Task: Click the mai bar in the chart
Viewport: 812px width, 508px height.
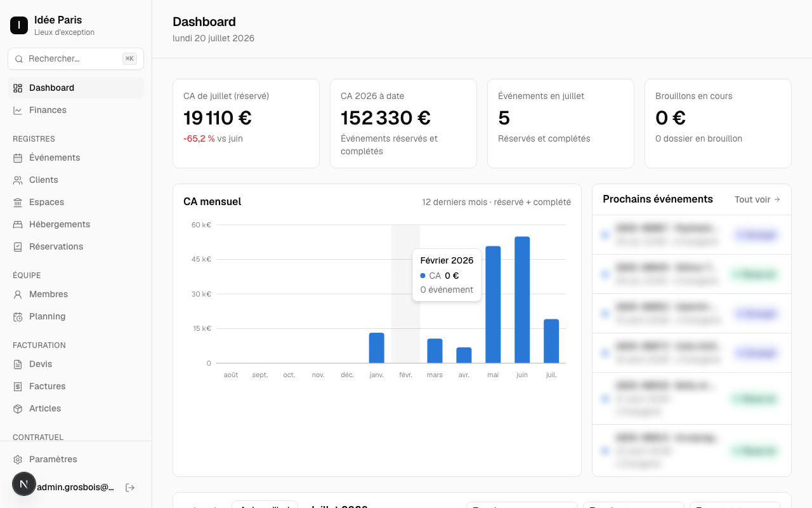Action: point(493,305)
